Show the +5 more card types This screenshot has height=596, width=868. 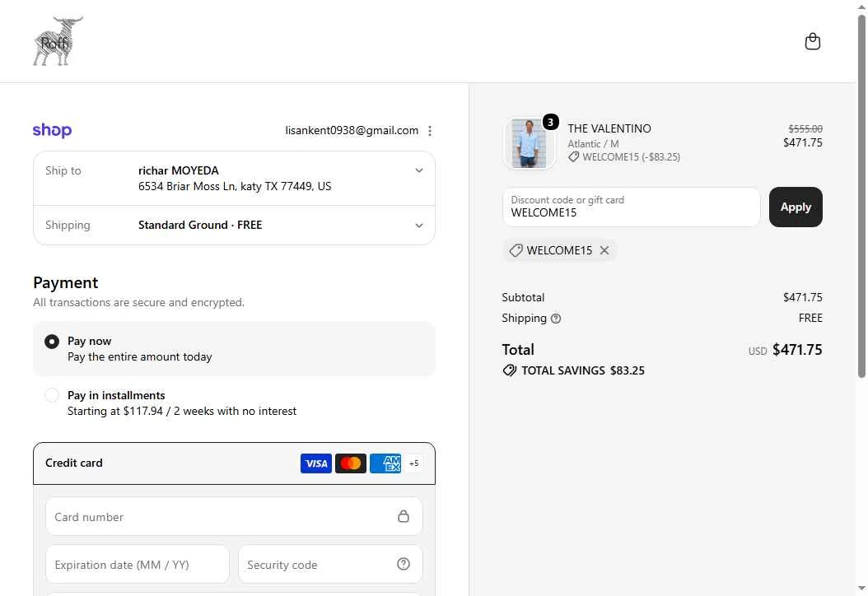click(413, 463)
